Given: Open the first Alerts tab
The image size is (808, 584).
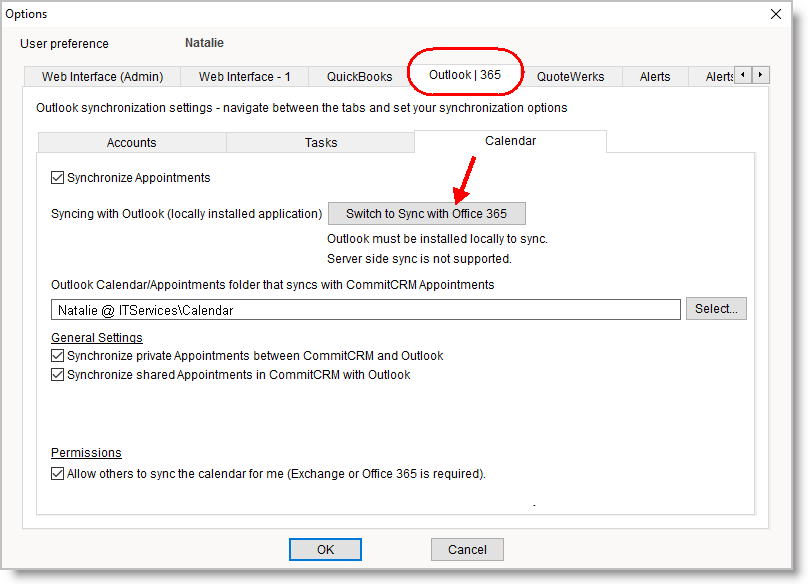Looking at the screenshot, I should point(655,77).
